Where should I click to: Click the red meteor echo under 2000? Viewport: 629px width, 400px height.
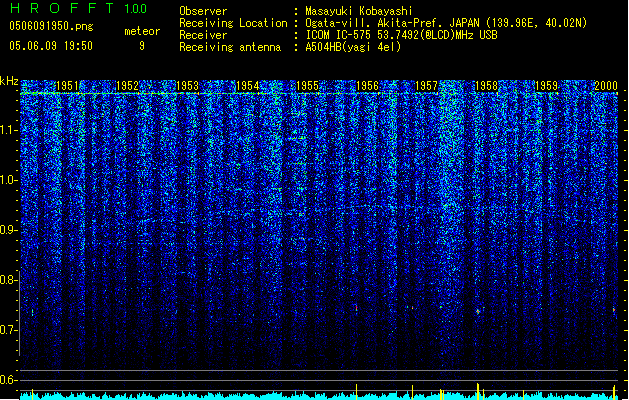point(614,310)
